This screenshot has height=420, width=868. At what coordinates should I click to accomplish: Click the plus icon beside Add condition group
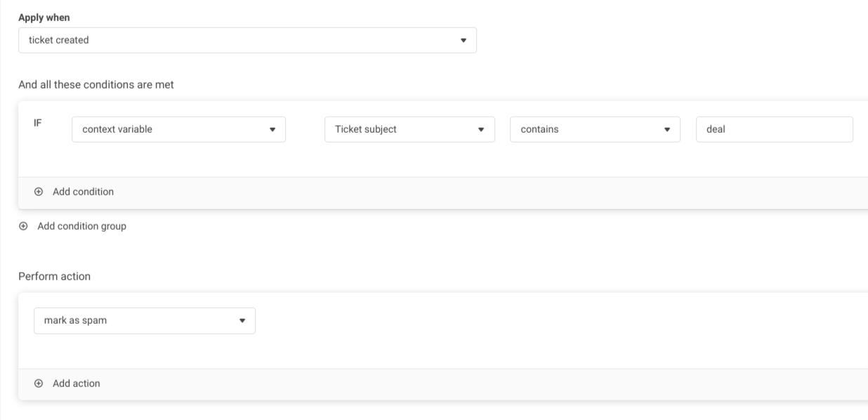[x=23, y=226]
